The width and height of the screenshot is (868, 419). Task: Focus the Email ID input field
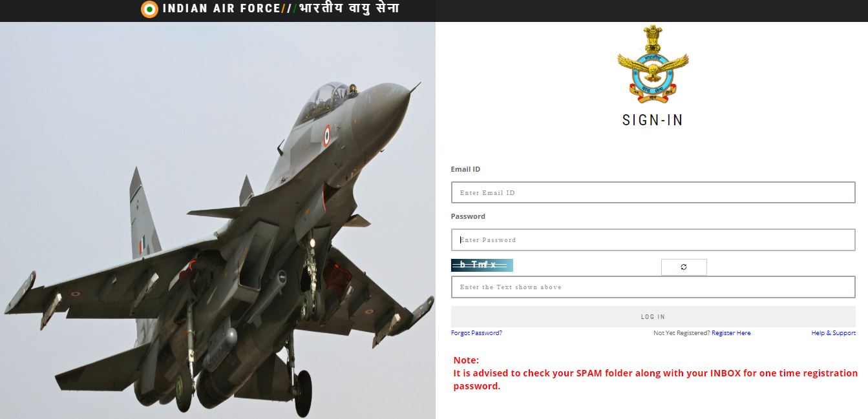653,192
